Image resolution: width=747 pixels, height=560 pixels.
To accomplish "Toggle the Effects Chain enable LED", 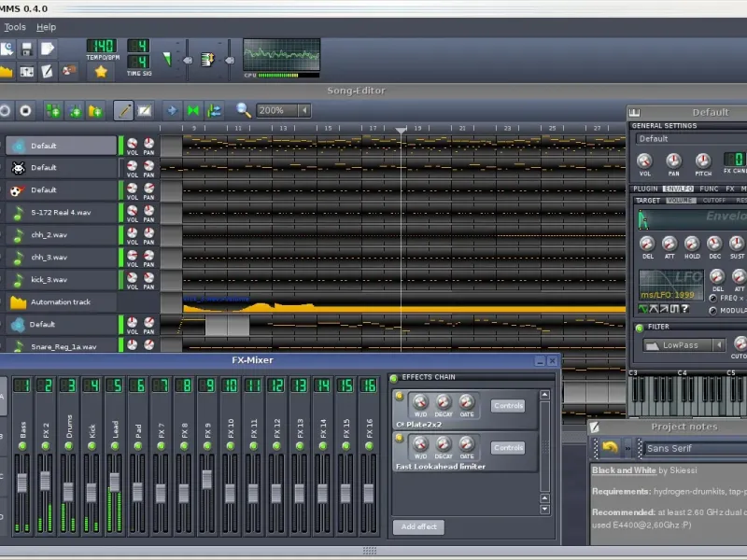I will [394, 377].
